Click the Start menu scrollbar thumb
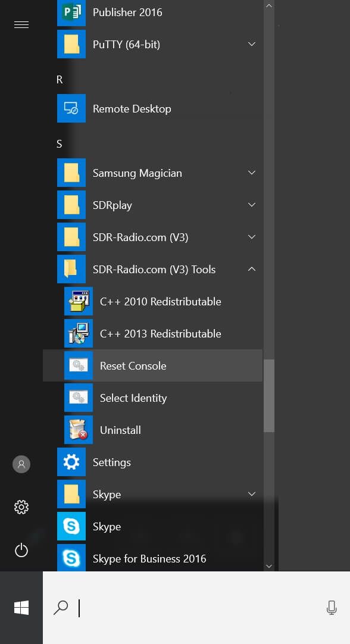The height and width of the screenshot is (644, 350). click(269, 396)
